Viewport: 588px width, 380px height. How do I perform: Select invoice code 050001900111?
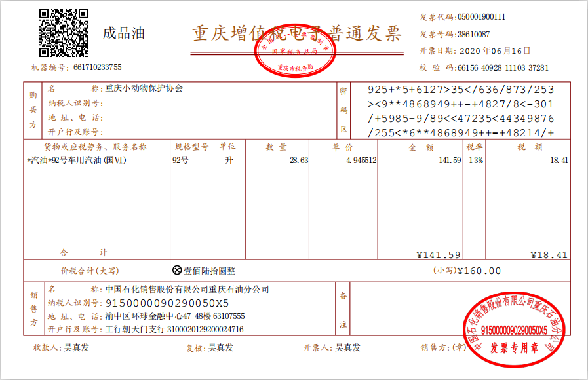(x=482, y=17)
